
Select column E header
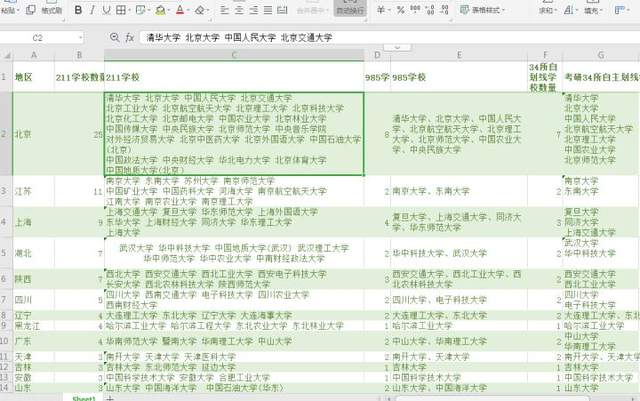click(459, 55)
